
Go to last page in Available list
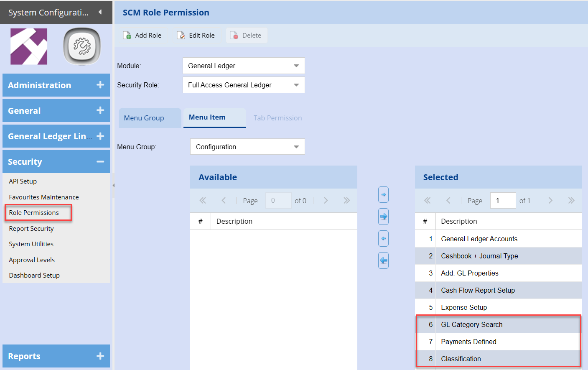(346, 201)
